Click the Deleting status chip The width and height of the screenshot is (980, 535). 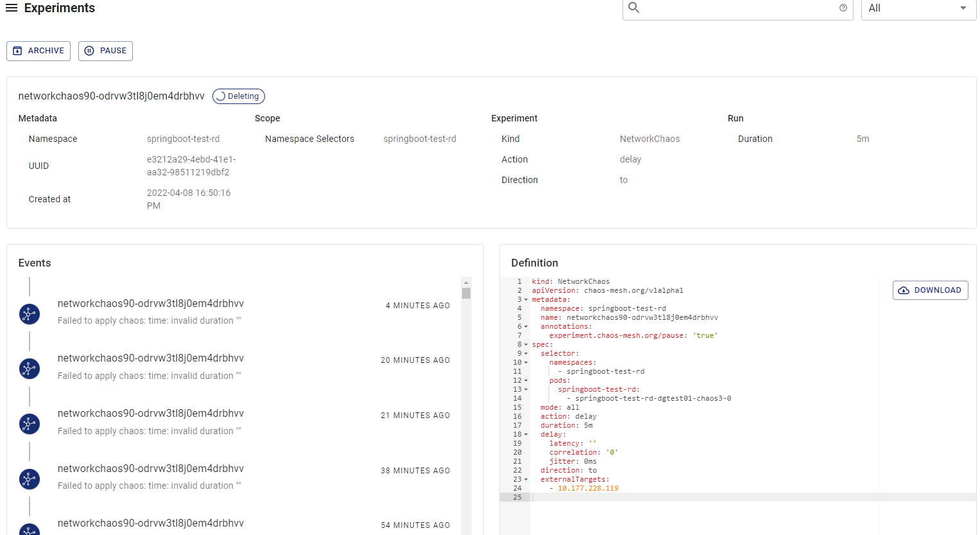(238, 96)
